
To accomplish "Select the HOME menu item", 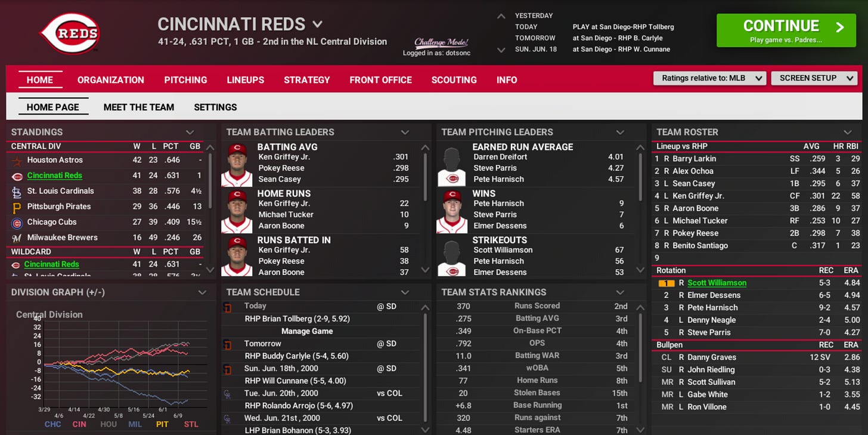I will point(40,80).
